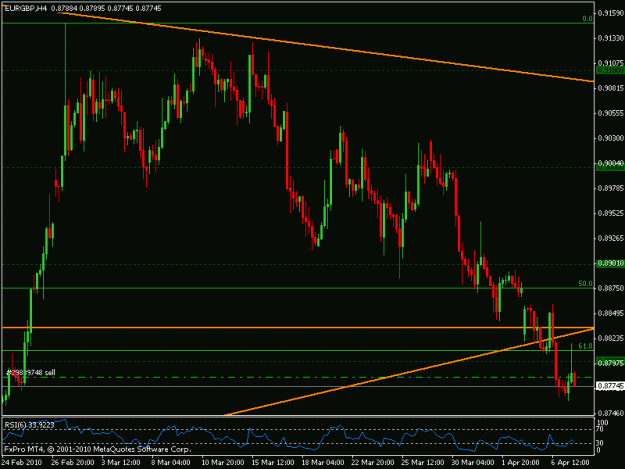Click the 0.91590 price axis value
Image resolution: width=625 pixels, height=469 pixels.
pos(611,13)
